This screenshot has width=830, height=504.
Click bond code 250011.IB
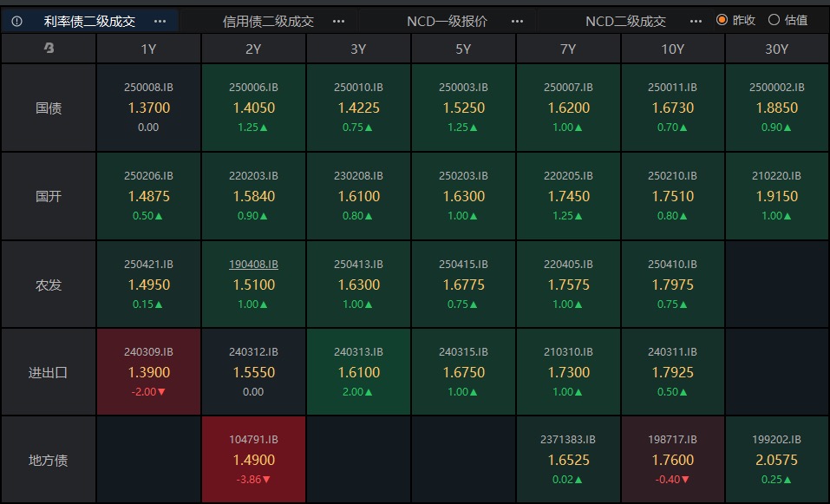(673, 88)
